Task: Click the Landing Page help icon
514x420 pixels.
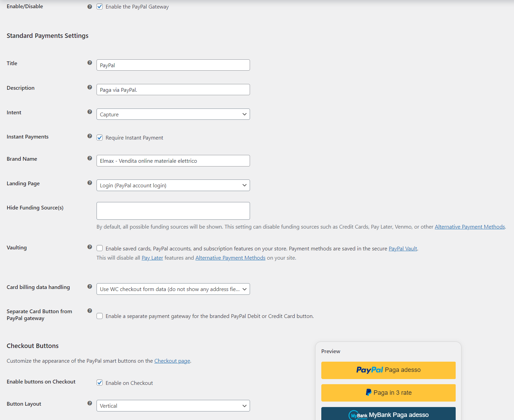Action: click(90, 183)
